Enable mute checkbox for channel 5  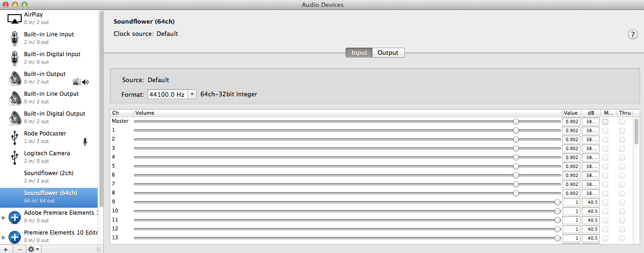click(x=605, y=167)
